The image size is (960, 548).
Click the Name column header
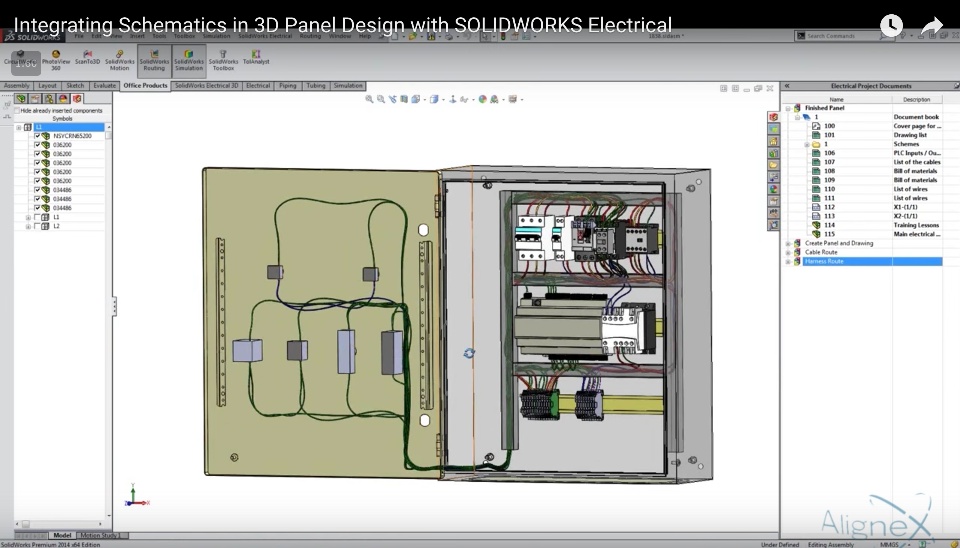837,99
